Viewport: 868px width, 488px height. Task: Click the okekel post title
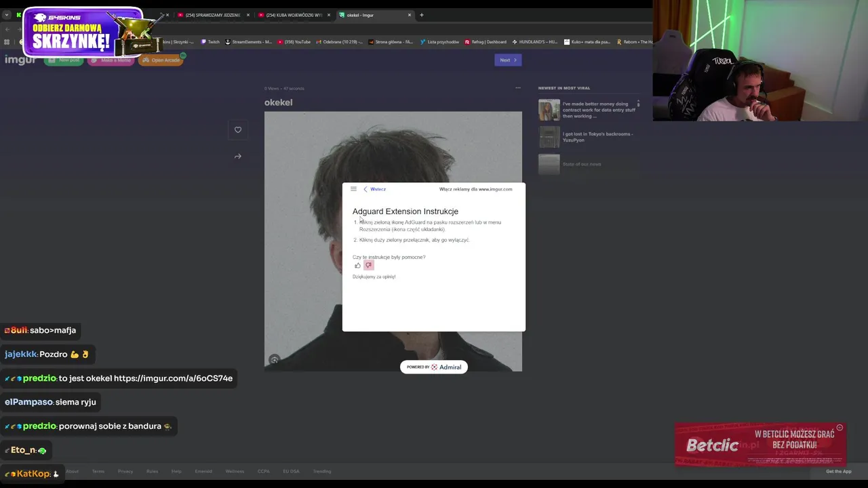(x=279, y=102)
